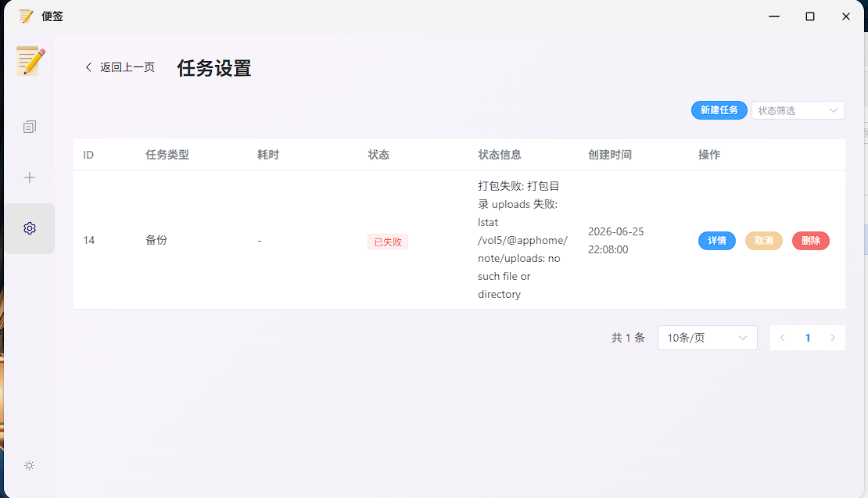View 详情 for task 14
The width and height of the screenshot is (868, 498).
pos(717,241)
